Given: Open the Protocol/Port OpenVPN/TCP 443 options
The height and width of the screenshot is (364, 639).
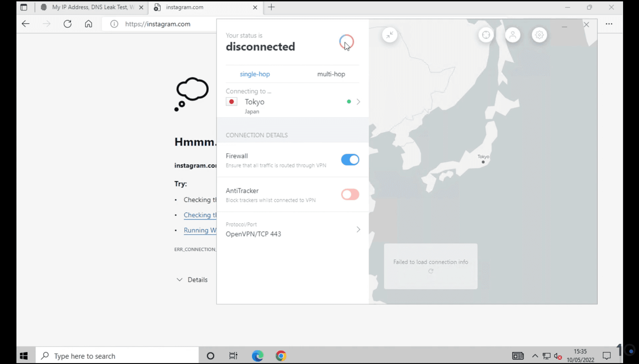Looking at the screenshot, I should [x=293, y=230].
